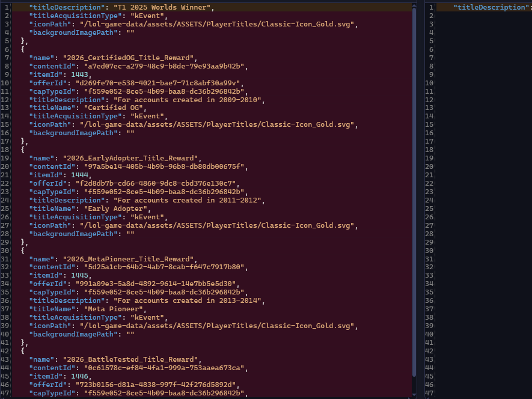The width and height of the screenshot is (532, 399).
Task: Click contentId "5d25a1cb-64b2-4ab7-8cab-f647c7917b80"
Action: tap(164, 267)
